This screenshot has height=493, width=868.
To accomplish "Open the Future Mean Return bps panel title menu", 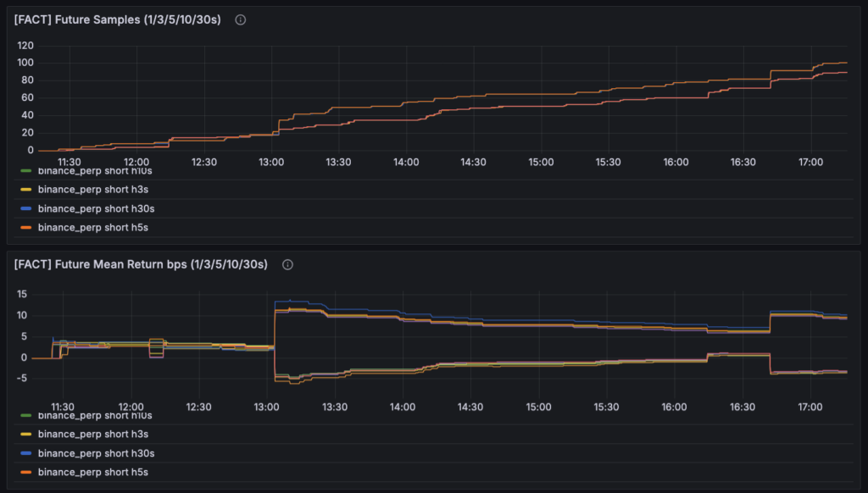I will (141, 264).
